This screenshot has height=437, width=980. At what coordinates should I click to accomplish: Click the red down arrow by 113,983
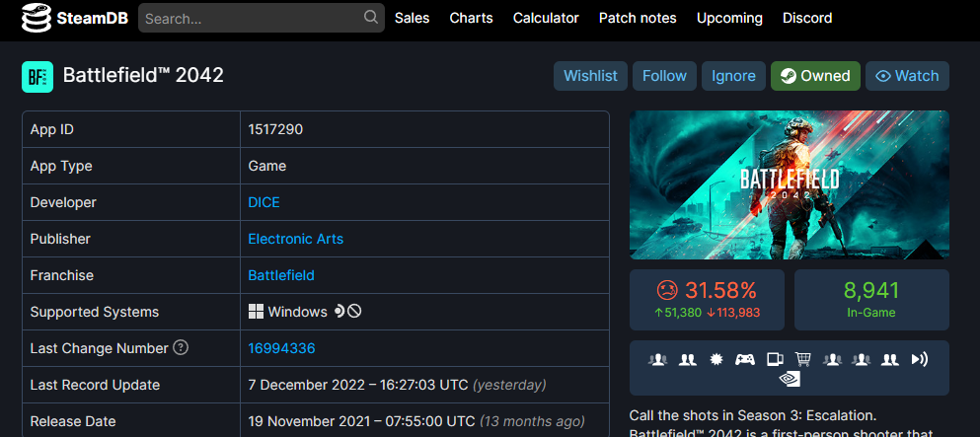click(711, 313)
